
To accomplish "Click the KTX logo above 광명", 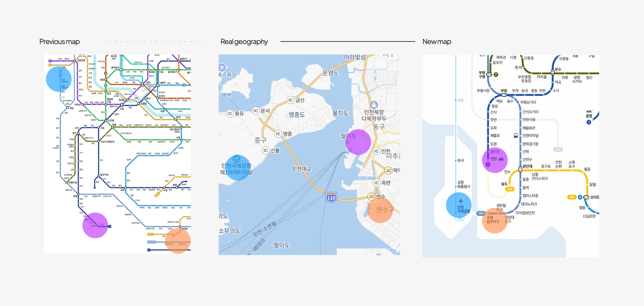I will (589, 111).
